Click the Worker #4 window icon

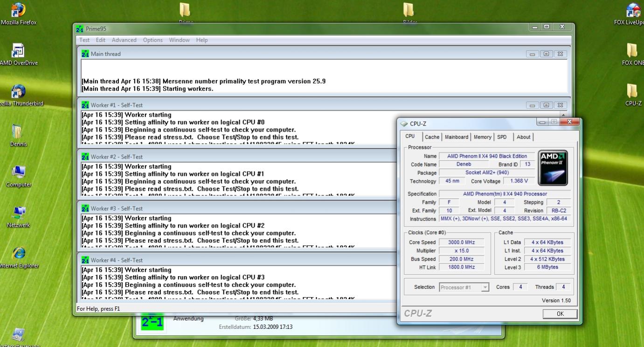pyautogui.click(x=85, y=260)
